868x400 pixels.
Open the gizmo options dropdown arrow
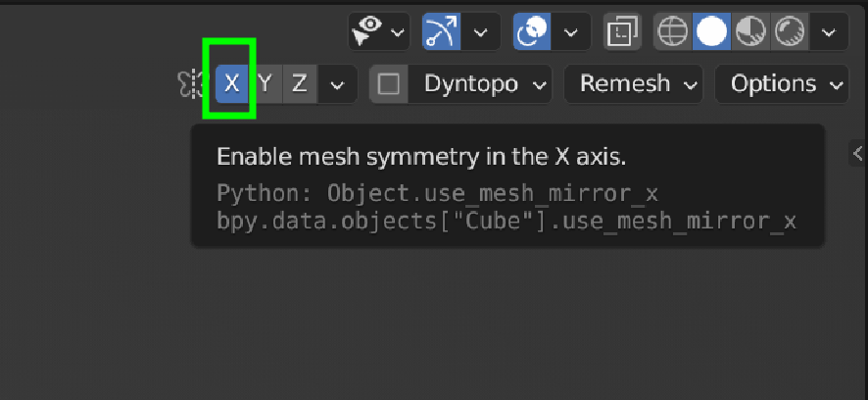point(480,32)
